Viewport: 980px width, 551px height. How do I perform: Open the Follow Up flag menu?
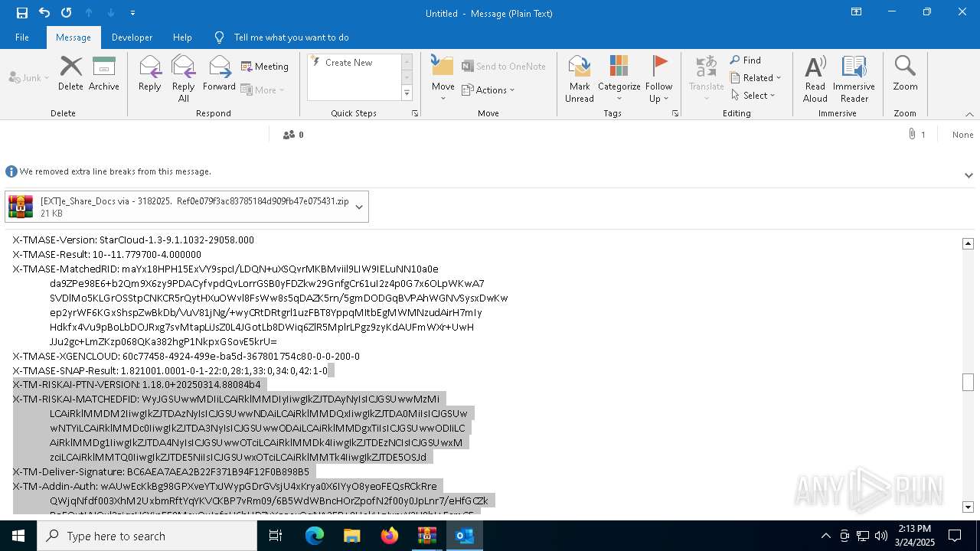658,78
